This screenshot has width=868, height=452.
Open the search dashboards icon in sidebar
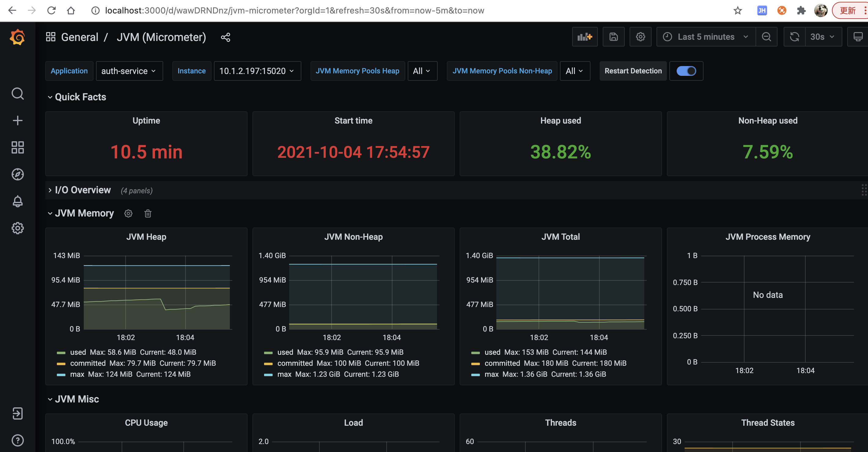[17, 94]
